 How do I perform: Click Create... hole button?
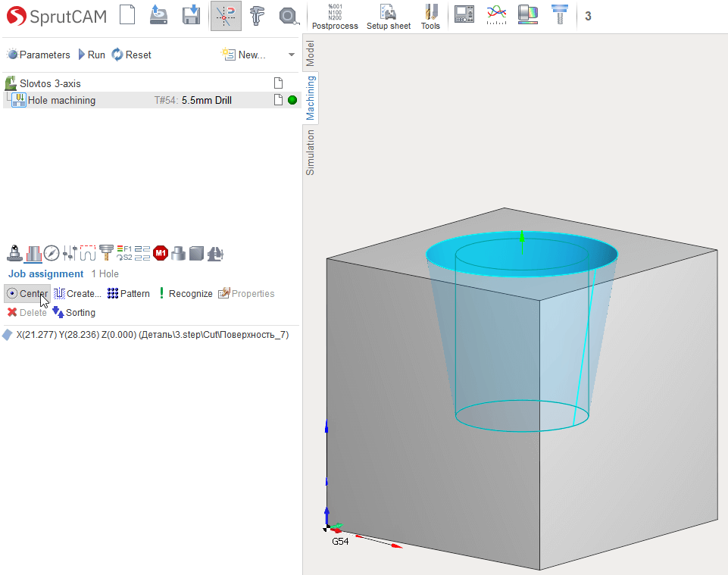[x=77, y=293]
